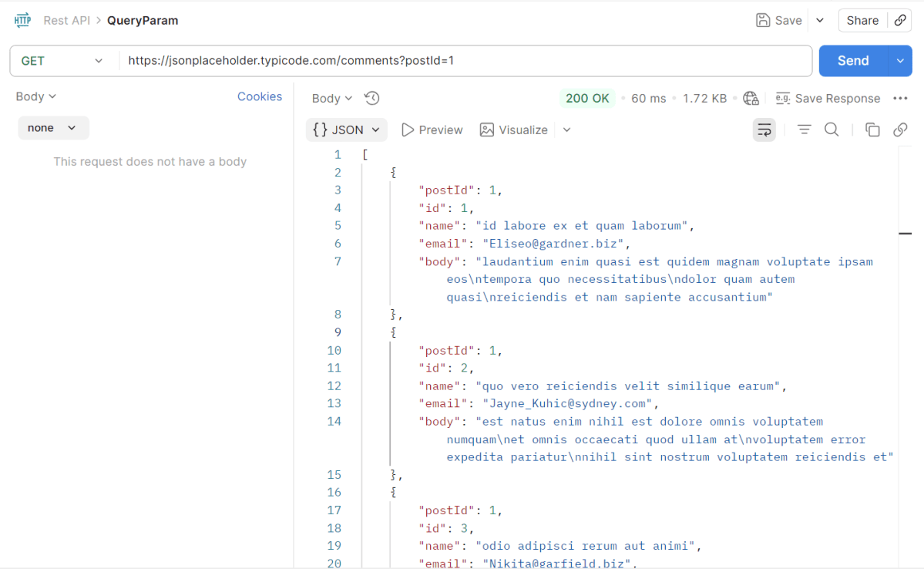Expand the JSON format dropdown
Viewport: 924px width, 569px height.
click(347, 130)
